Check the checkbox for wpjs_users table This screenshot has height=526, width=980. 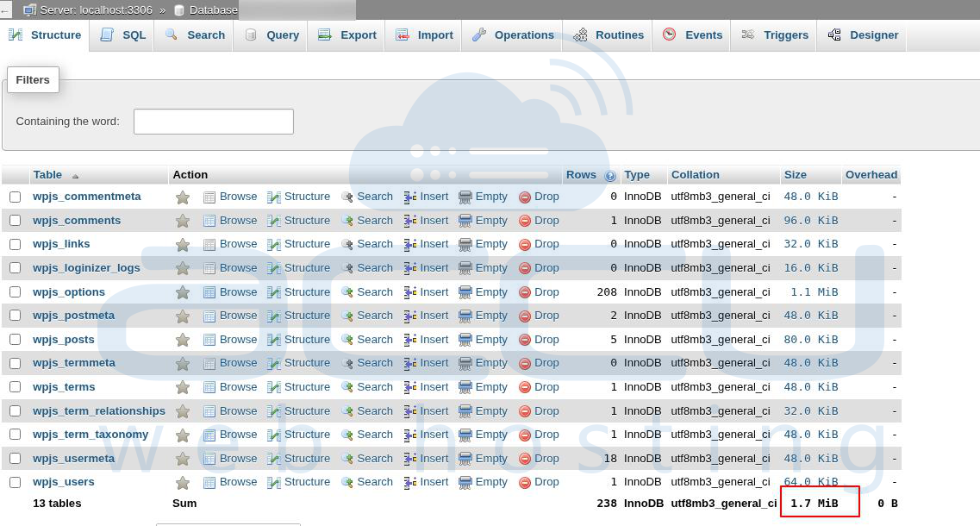14,482
